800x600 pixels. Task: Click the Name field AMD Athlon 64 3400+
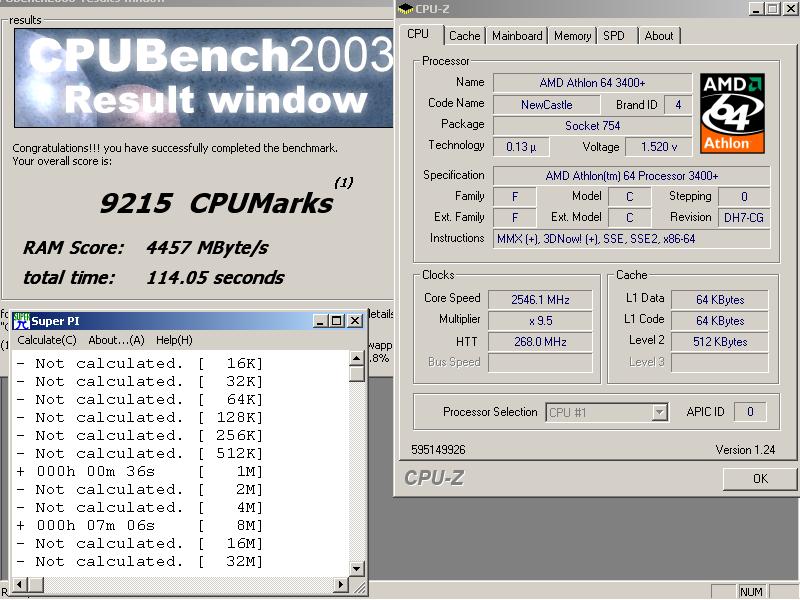click(x=592, y=83)
